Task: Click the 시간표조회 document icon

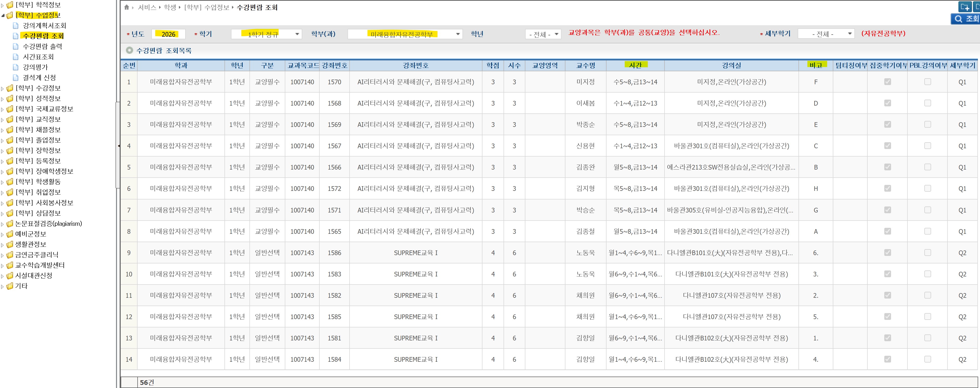Action: [x=16, y=57]
